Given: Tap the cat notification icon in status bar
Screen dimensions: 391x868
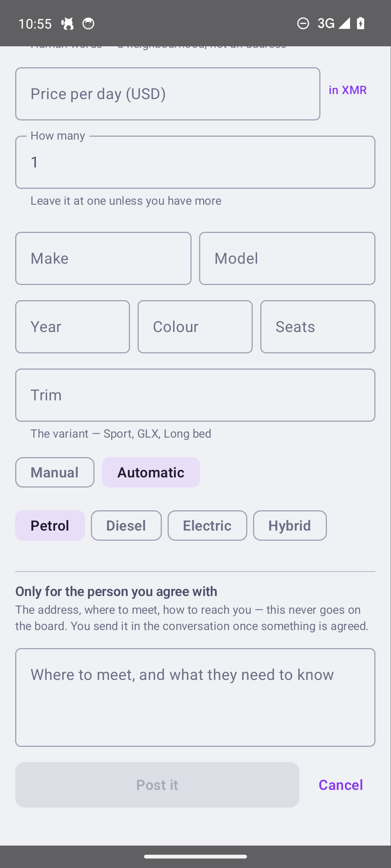Looking at the screenshot, I should (x=67, y=24).
